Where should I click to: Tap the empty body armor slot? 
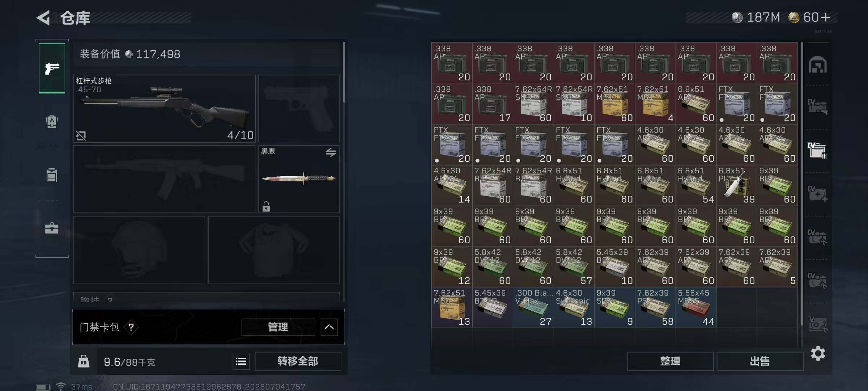coord(274,249)
